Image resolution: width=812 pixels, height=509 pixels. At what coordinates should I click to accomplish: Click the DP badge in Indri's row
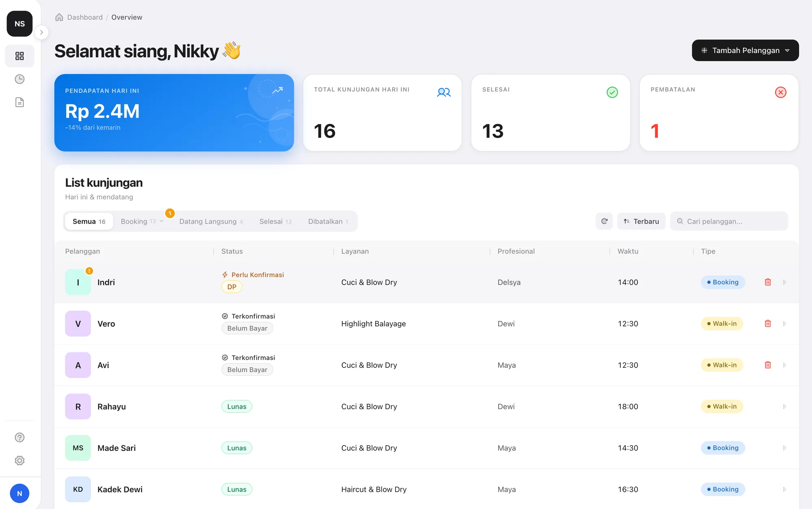232,287
